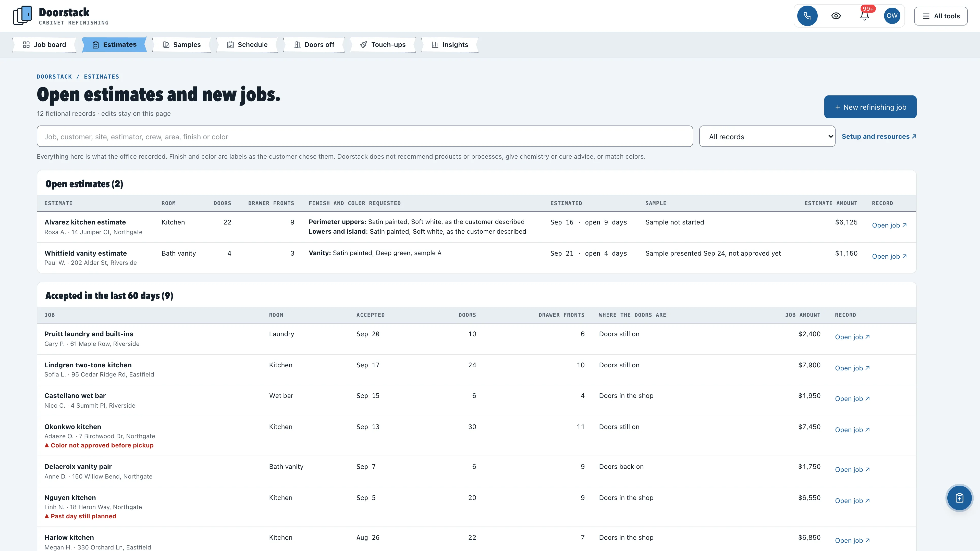The image size is (980, 551).
Task: View the Insights tab
Action: point(450,44)
